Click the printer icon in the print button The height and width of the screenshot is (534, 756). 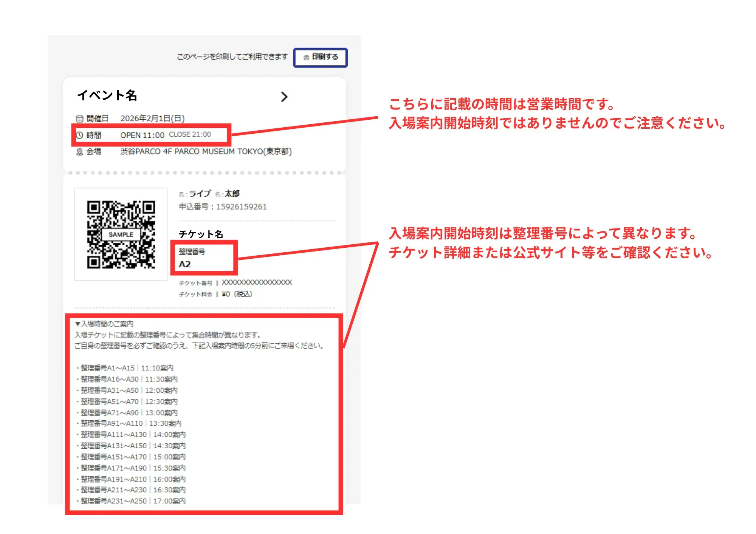tap(306, 57)
